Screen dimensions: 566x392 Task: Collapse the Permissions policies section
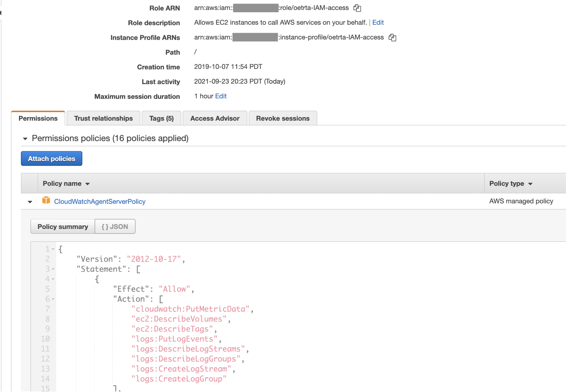25,139
